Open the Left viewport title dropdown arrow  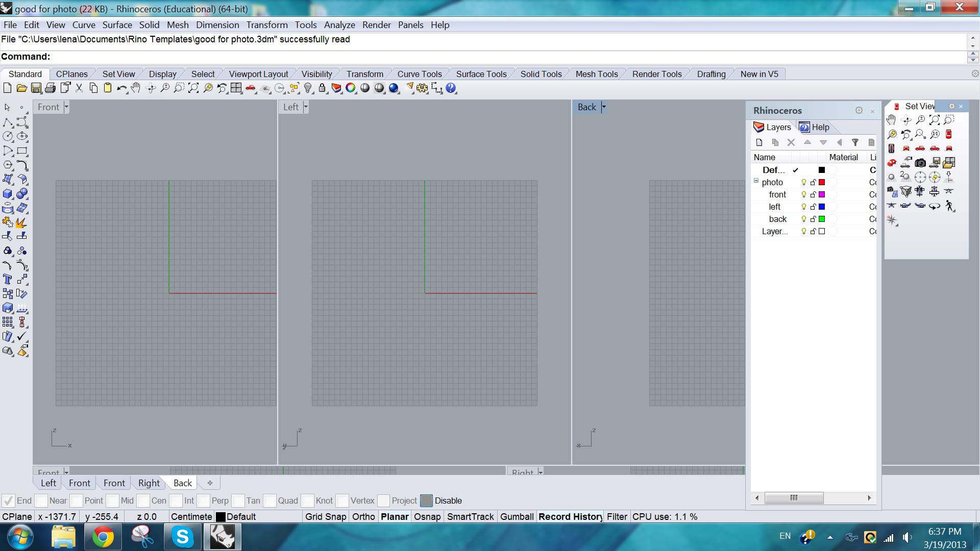click(306, 107)
